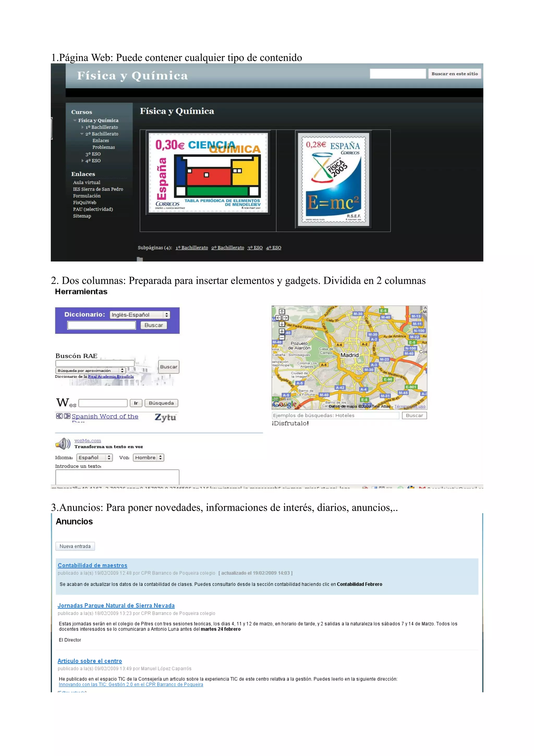Expand the 4º ESO tree node

click(x=83, y=161)
